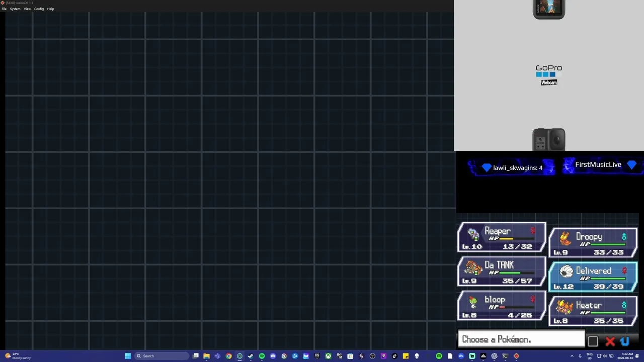Show hidden system tray icons
Image resolution: width=644 pixels, height=362 pixels.
coord(572,356)
